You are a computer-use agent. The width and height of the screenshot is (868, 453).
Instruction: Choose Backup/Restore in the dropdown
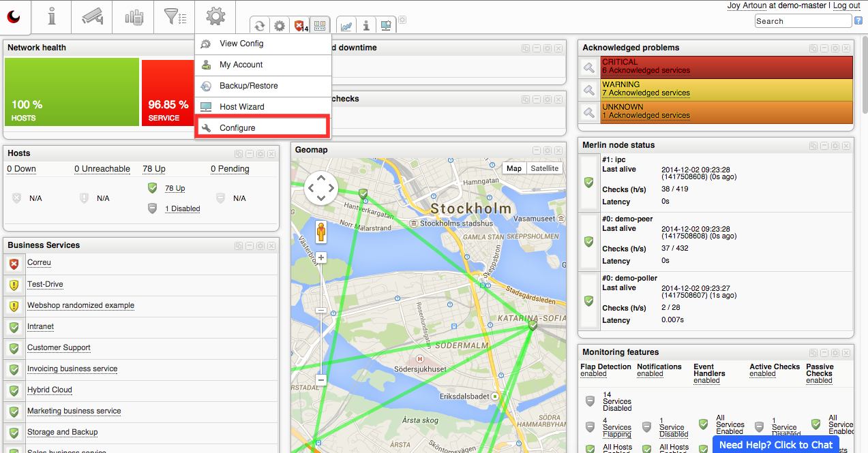coord(263,86)
